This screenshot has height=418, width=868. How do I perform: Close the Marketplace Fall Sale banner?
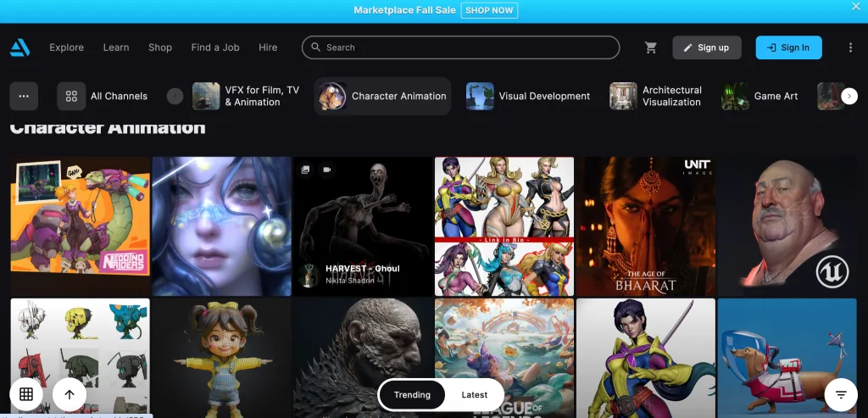(x=855, y=7)
